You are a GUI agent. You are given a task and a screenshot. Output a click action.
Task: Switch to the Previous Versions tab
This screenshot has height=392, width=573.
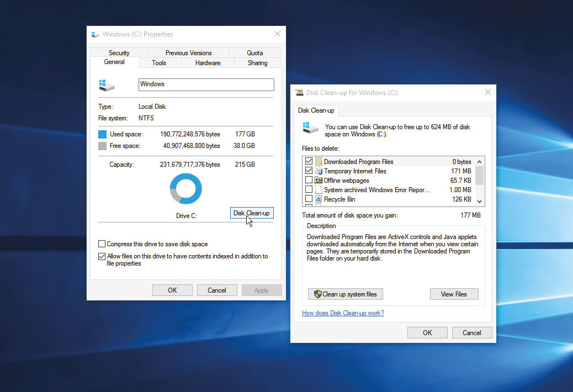tap(188, 52)
